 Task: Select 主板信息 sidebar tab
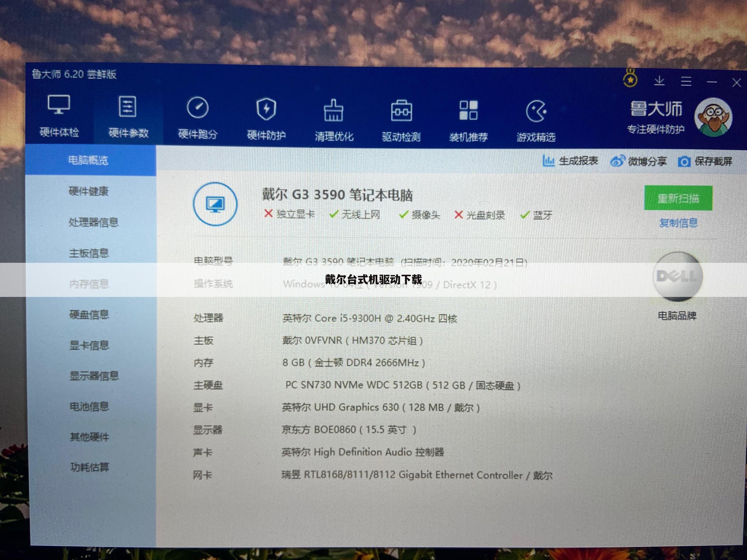coord(89,253)
